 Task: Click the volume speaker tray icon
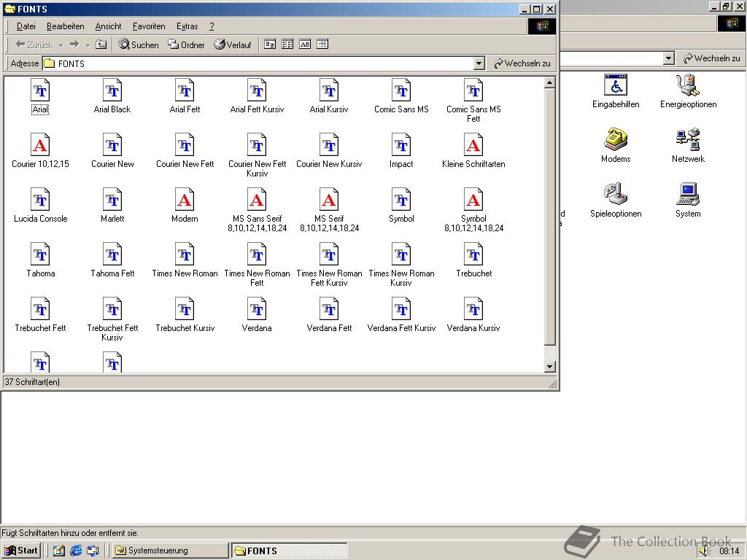coord(706,551)
